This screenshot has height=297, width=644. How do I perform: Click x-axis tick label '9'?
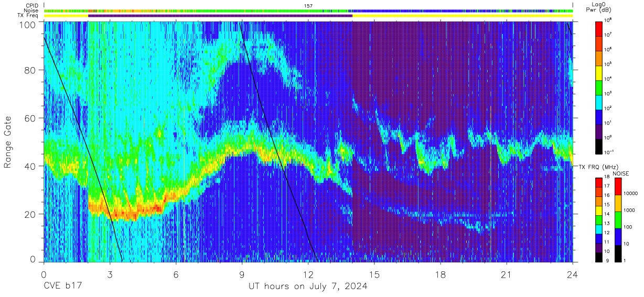pos(242,275)
